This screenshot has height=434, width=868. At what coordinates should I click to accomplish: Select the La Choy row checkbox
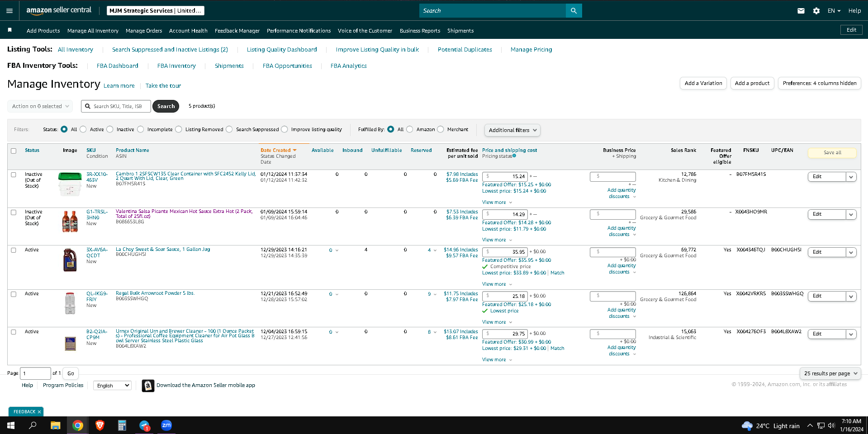14,250
